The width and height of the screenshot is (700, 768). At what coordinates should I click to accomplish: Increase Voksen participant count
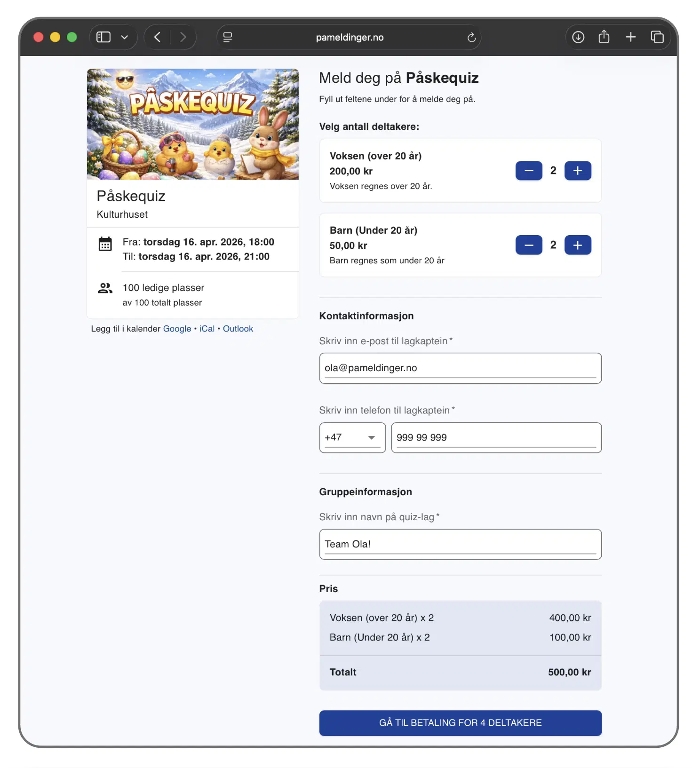point(578,171)
